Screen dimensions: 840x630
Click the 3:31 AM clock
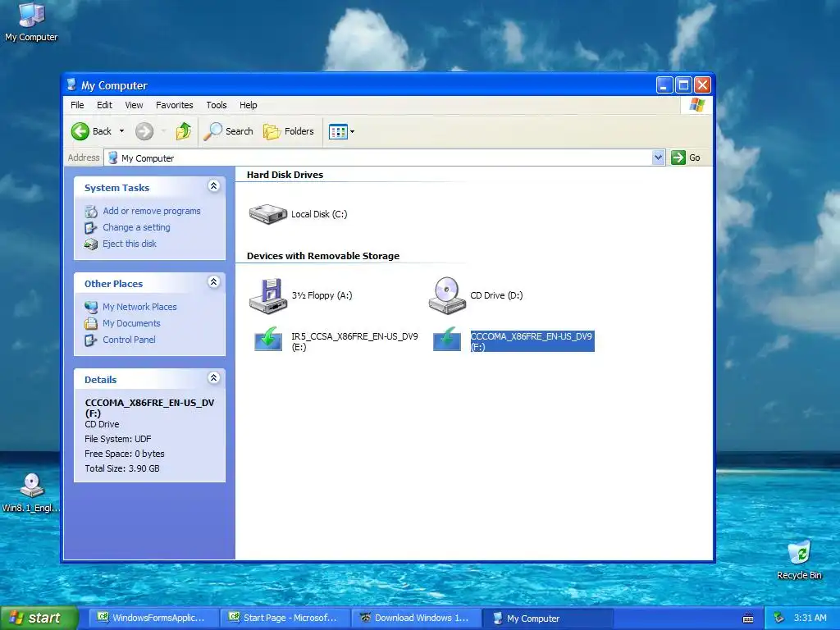810,619
